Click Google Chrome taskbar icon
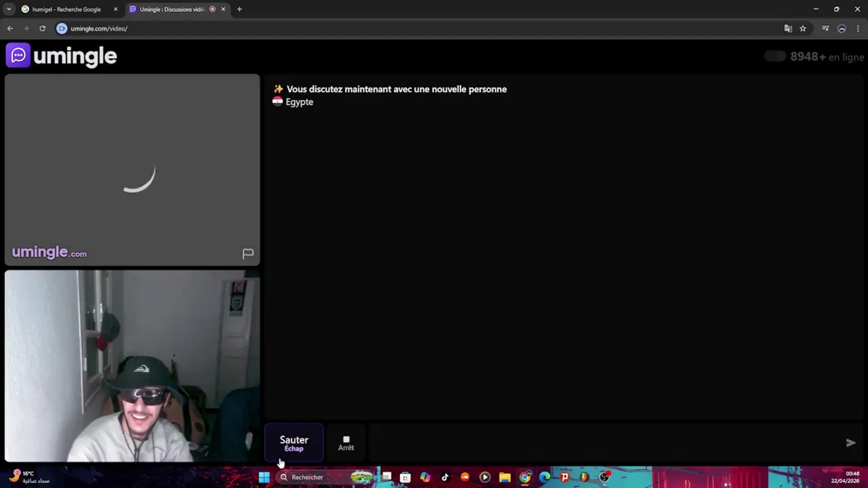 pos(525,477)
